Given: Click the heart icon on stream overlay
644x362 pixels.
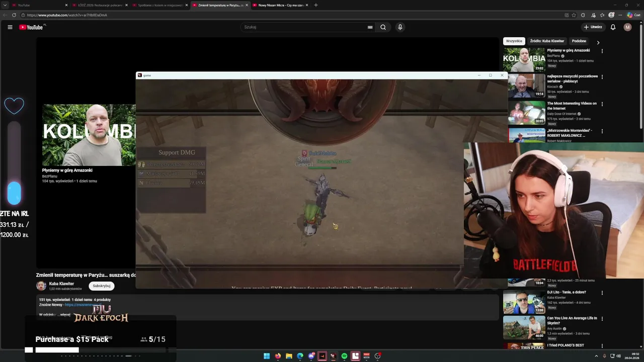Looking at the screenshot, I should 14,106.
